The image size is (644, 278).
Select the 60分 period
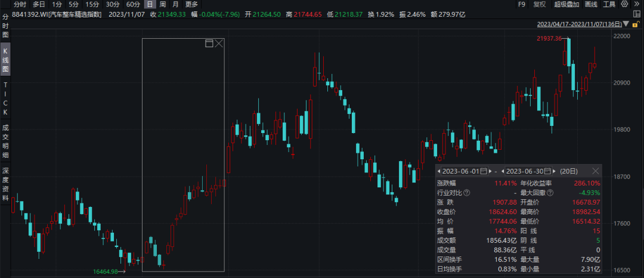click(133, 4)
